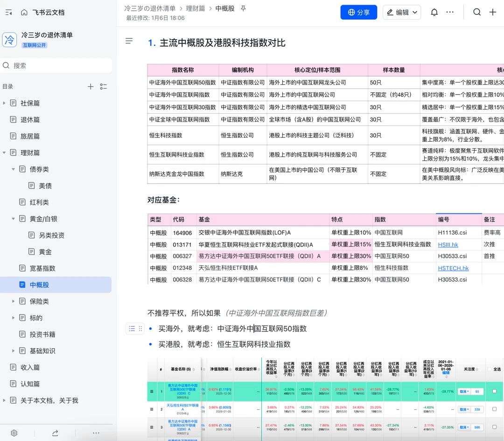504x441 pixels.
Task: Expand the 基础知识 tree node
Action: click(13, 351)
